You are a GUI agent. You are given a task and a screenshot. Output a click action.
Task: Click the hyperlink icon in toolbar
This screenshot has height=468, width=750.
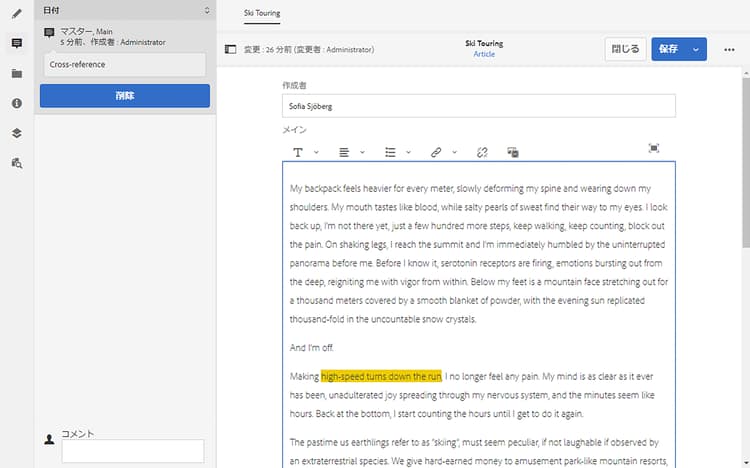pos(436,152)
